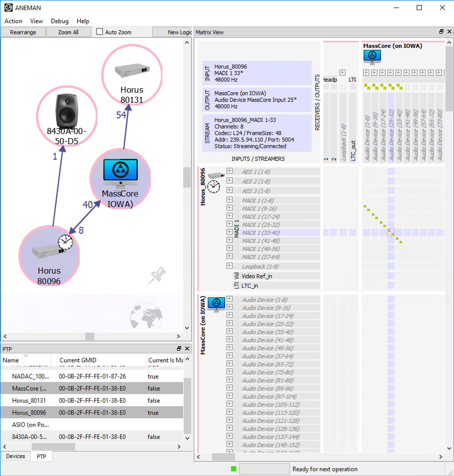
Task: Select the MassCore row in the PTP table
Action: (x=92, y=388)
